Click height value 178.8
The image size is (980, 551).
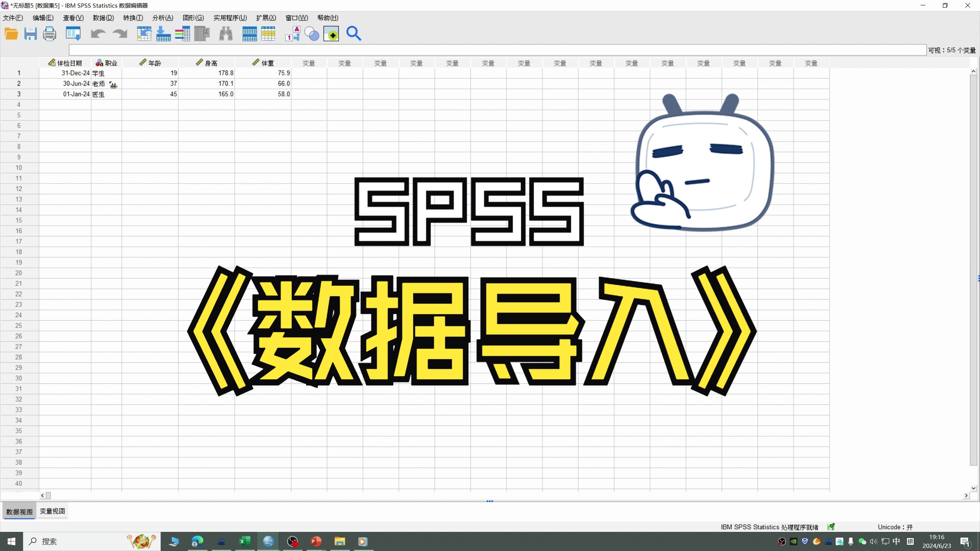coord(206,73)
